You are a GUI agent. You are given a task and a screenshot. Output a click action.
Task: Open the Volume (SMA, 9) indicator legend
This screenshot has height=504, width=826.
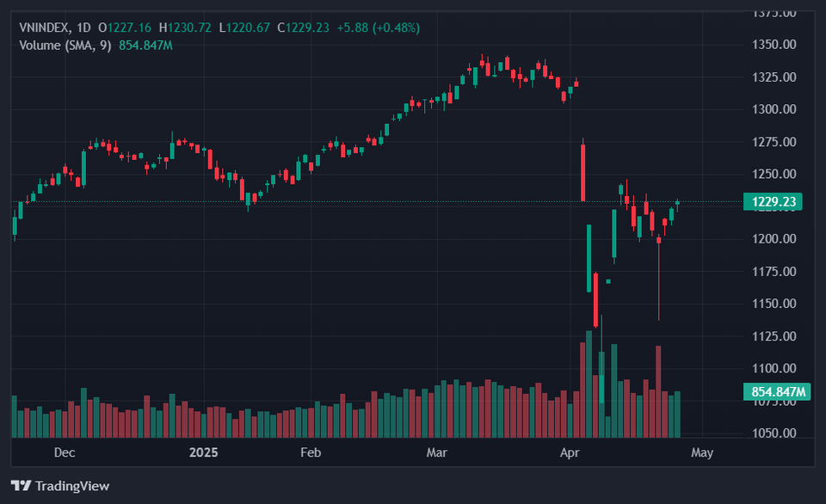point(65,46)
